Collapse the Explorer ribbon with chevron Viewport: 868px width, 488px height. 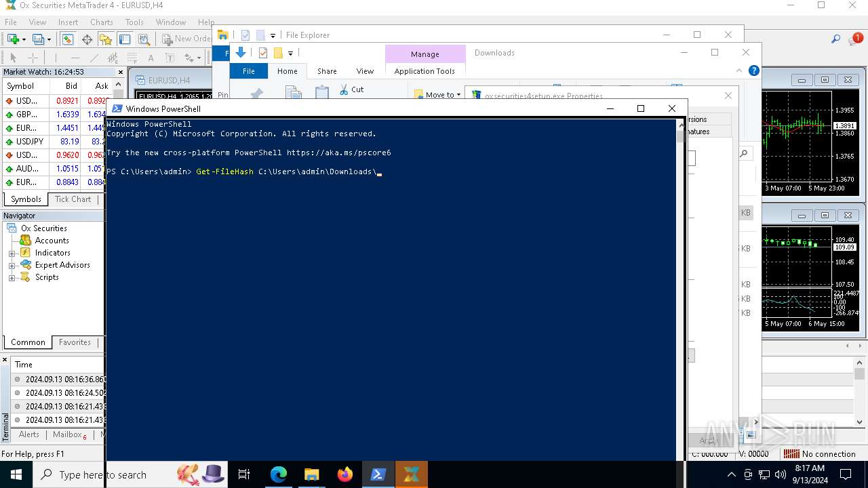[x=739, y=70]
